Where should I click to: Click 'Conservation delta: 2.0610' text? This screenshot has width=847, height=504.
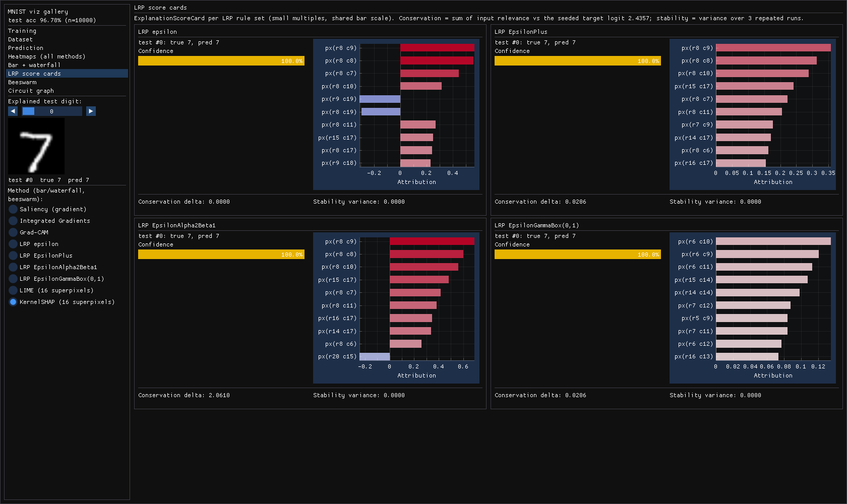(x=184, y=396)
